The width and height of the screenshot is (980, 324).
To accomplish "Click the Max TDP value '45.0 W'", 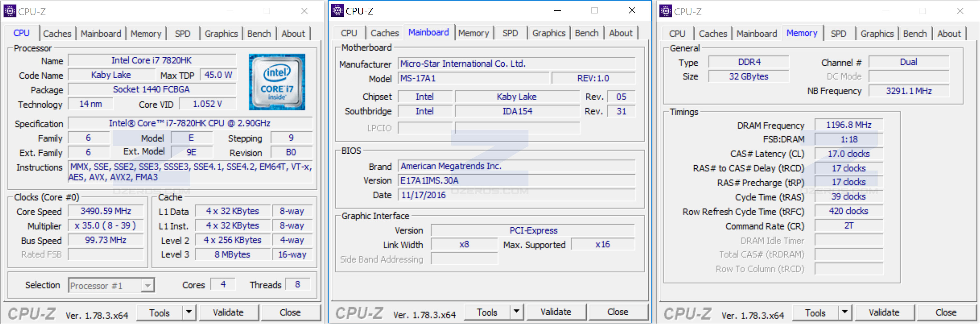I will [x=219, y=75].
